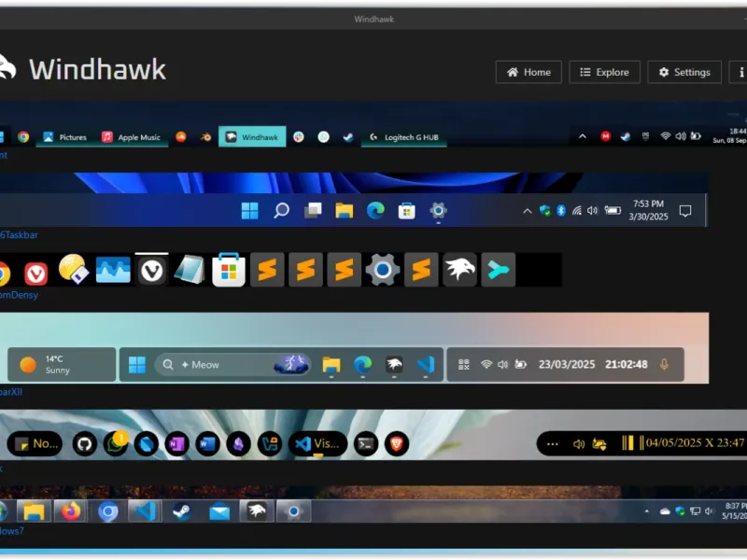Click the notepad icon beside Microsoft Store tile

(x=190, y=270)
